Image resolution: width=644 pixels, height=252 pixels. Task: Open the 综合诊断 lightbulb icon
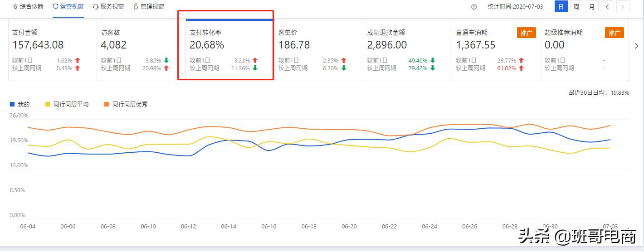15,7
